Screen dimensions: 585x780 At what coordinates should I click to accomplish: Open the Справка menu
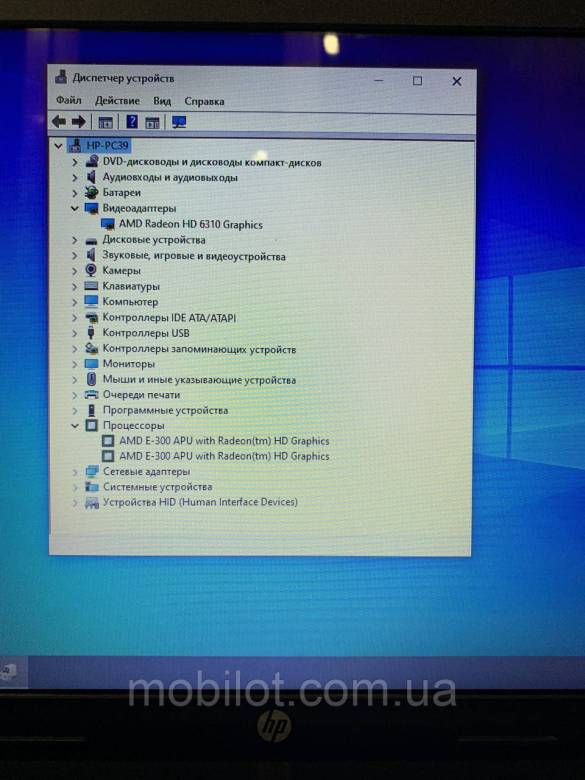coord(204,101)
